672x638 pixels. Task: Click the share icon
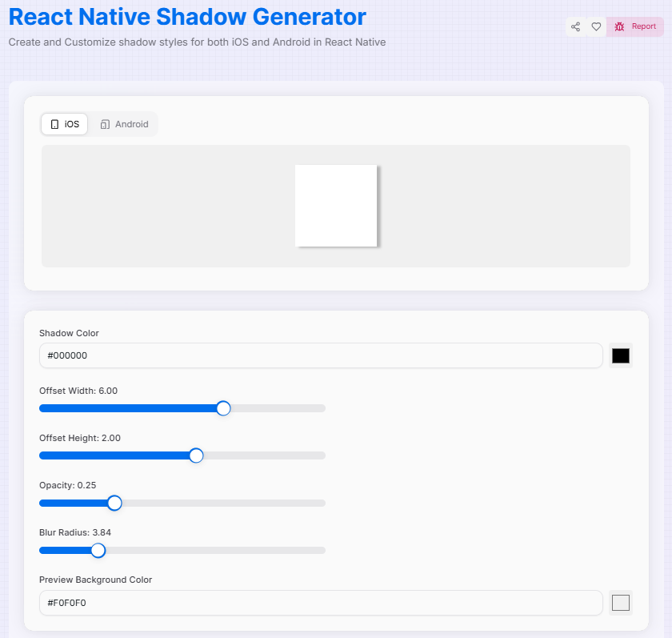click(575, 26)
